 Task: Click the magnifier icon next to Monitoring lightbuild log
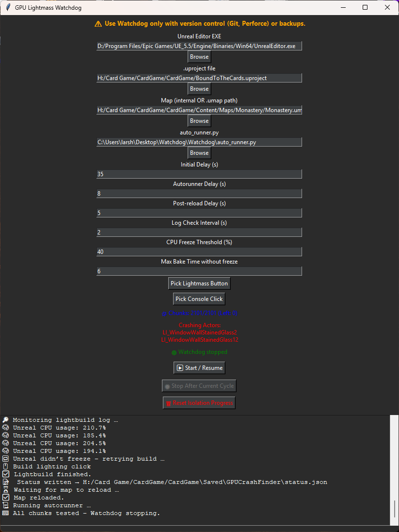coord(5,420)
